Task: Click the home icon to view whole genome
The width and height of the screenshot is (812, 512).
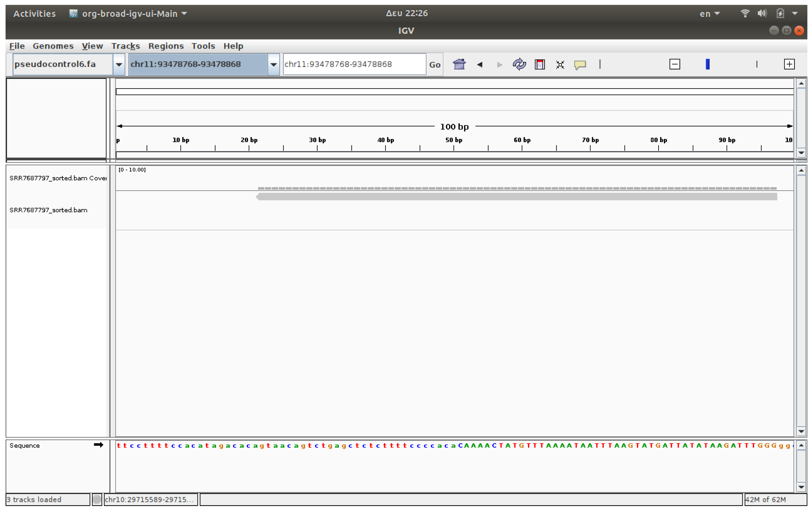Action: (459, 64)
